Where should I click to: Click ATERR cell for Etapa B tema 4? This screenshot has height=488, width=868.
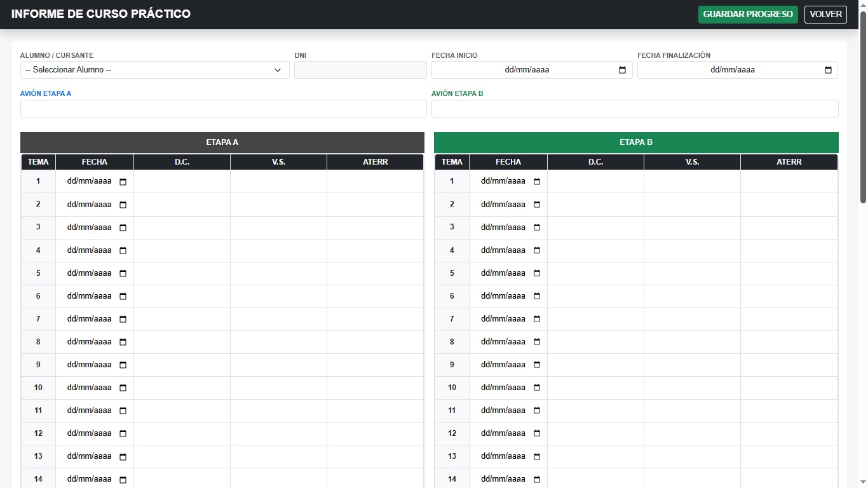point(789,250)
